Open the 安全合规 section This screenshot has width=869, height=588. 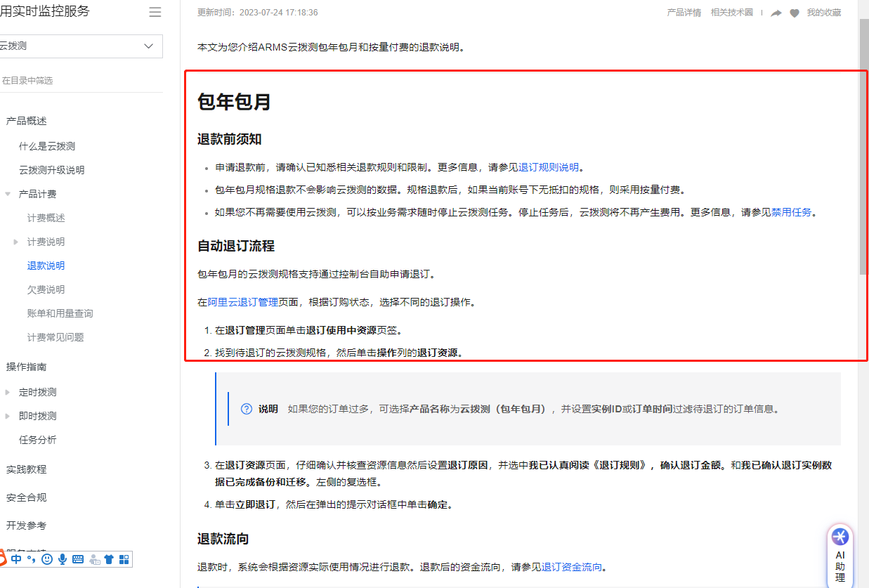[x=27, y=497]
